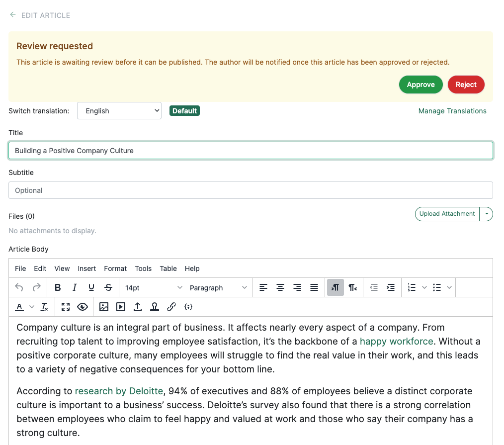Apply strikethrough formatting
504x445 pixels.
[x=108, y=287]
